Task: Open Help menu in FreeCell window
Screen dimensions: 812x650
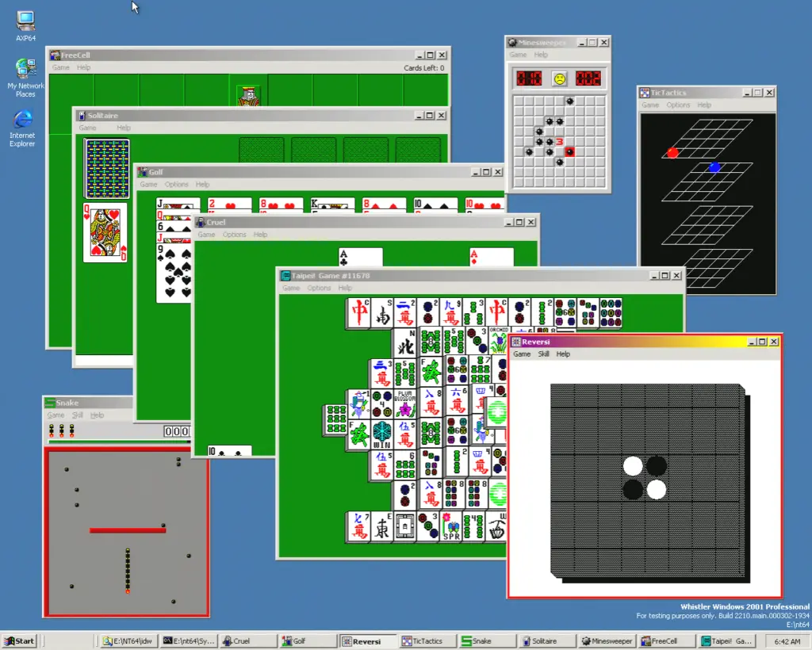Action: click(x=83, y=67)
